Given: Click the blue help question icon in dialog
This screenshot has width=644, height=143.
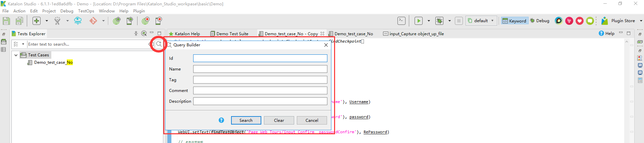Looking at the screenshot, I should coord(221,120).
